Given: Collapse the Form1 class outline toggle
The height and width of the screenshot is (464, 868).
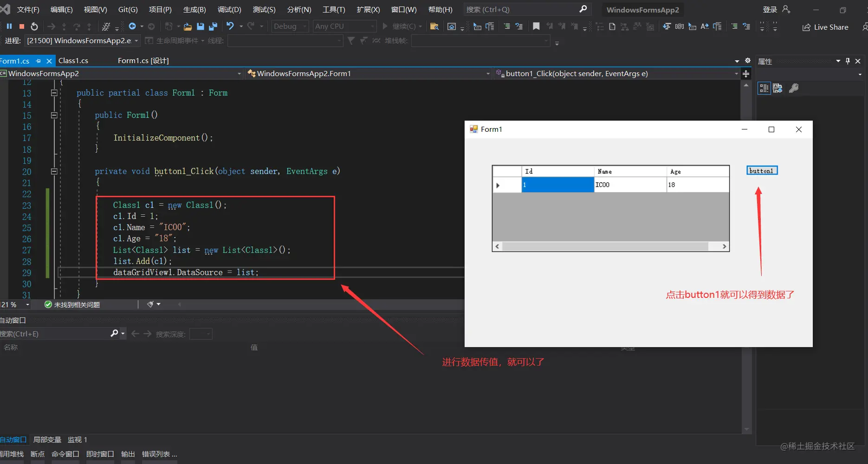Looking at the screenshot, I should [54, 93].
